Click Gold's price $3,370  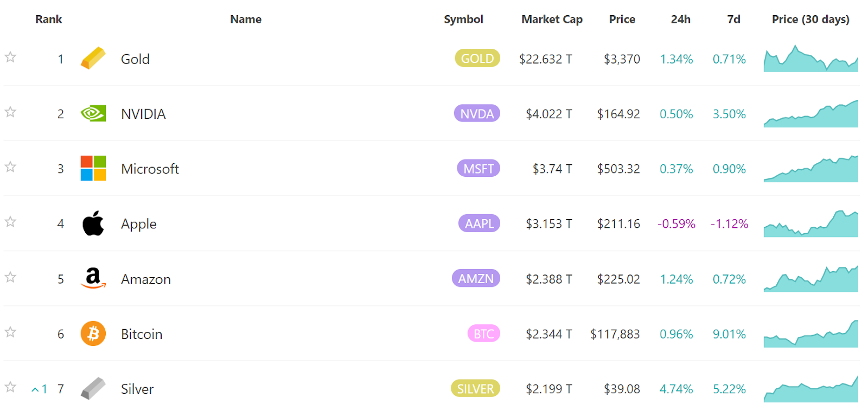622,59
